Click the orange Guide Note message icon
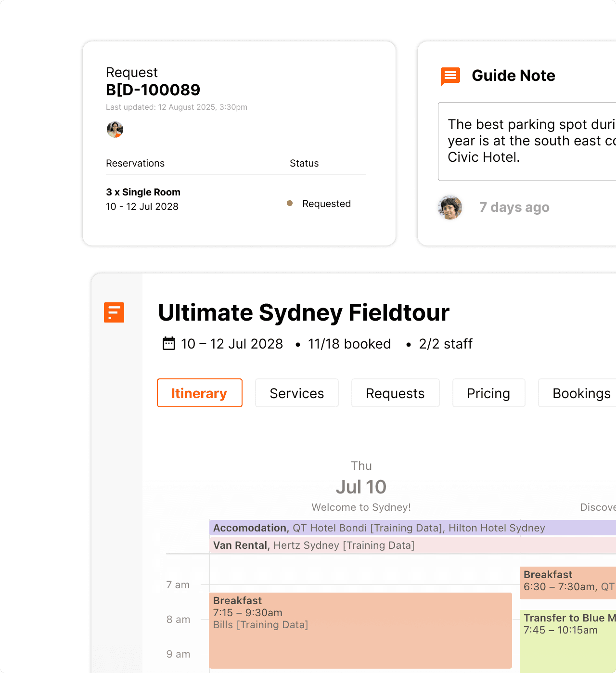Screen dimensions: 616x673 [x=449, y=76]
